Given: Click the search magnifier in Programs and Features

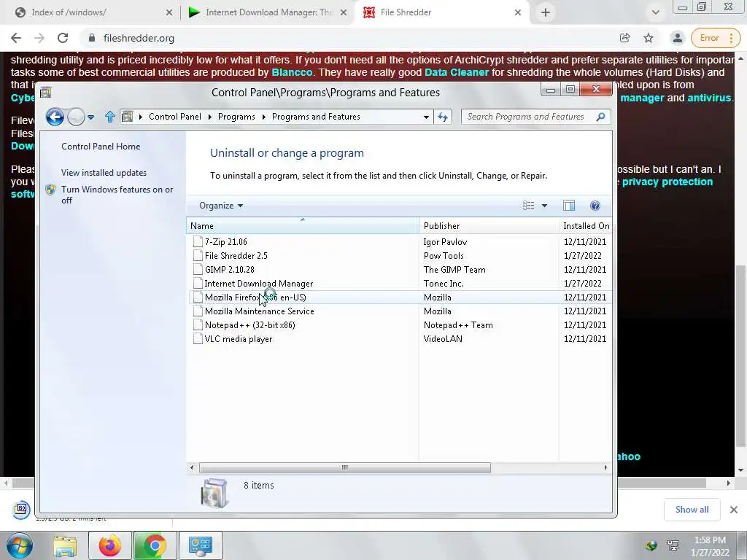Looking at the screenshot, I should tap(601, 117).
